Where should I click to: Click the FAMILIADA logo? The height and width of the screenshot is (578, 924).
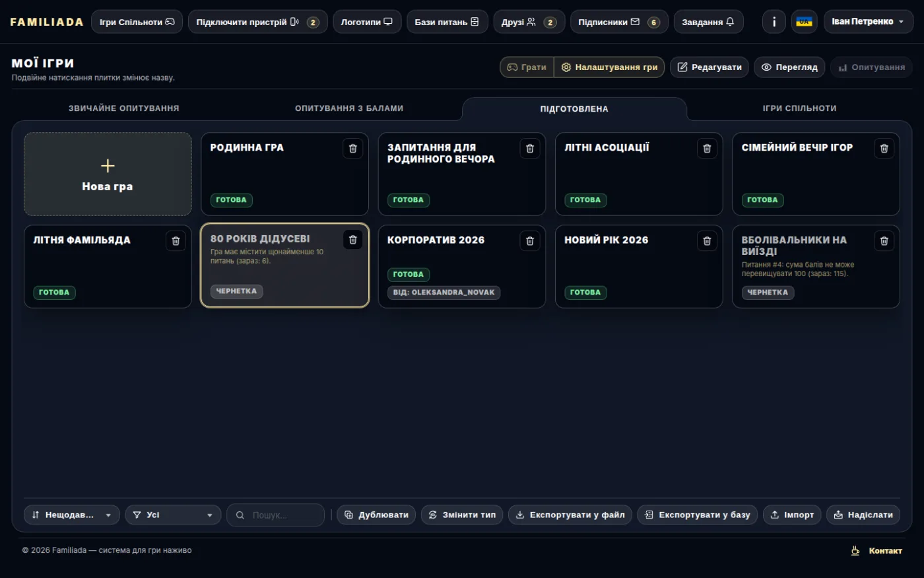click(47, 22)
